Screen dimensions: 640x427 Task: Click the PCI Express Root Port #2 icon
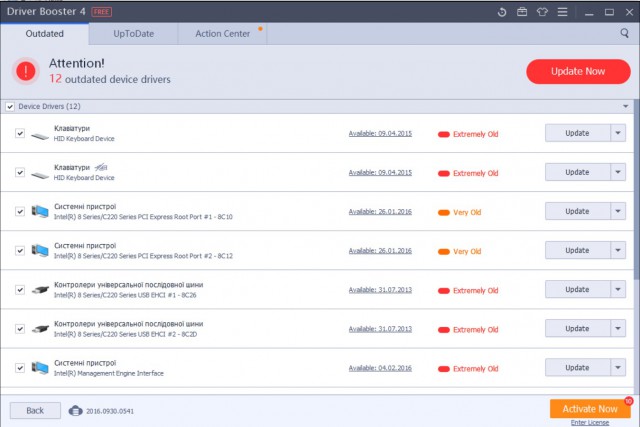point(40,251)
